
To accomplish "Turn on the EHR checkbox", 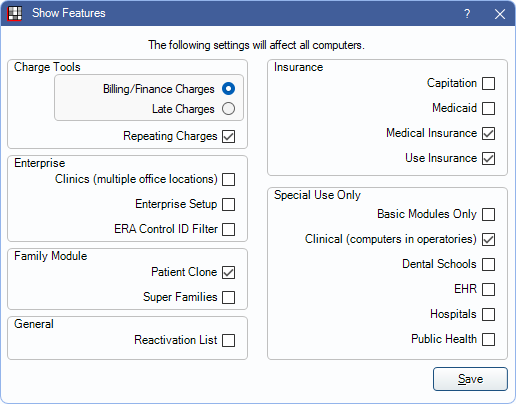I will click(x=488, y=289).
